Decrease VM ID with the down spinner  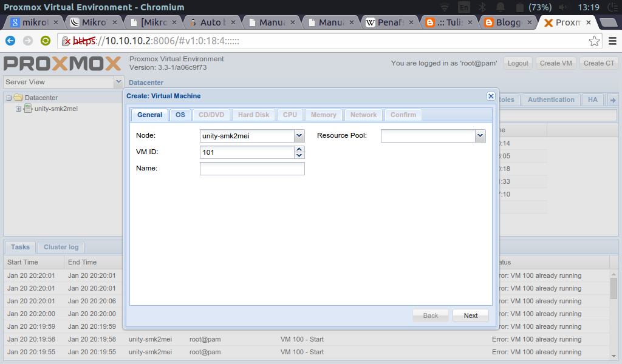pos(299,156)
